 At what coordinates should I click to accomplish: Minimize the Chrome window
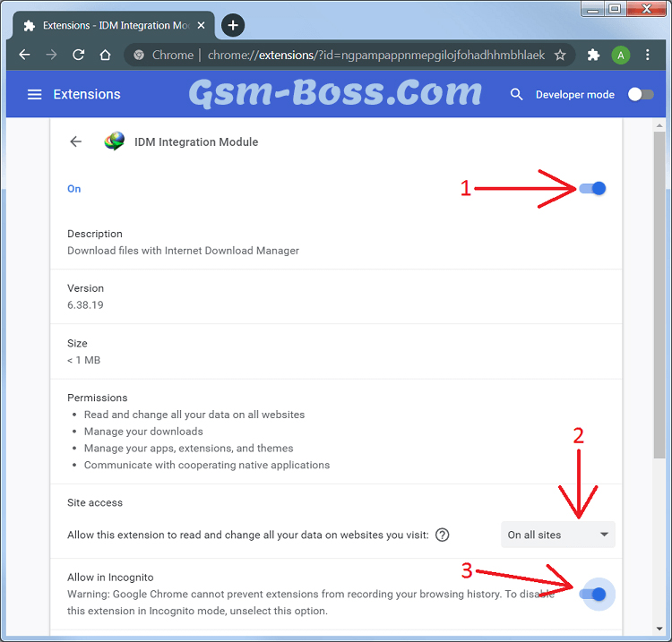click(593, 9)
